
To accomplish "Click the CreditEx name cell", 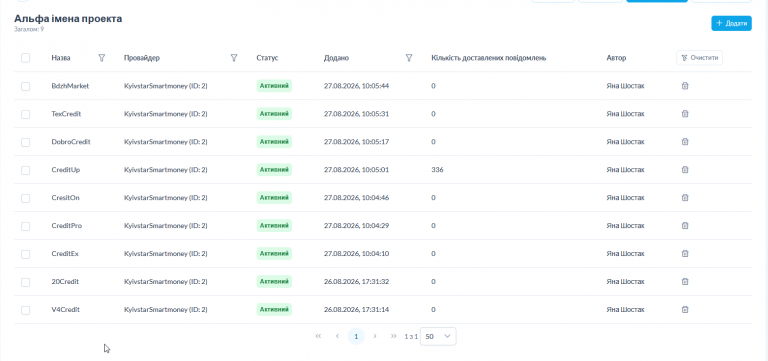I will [65, 253].
